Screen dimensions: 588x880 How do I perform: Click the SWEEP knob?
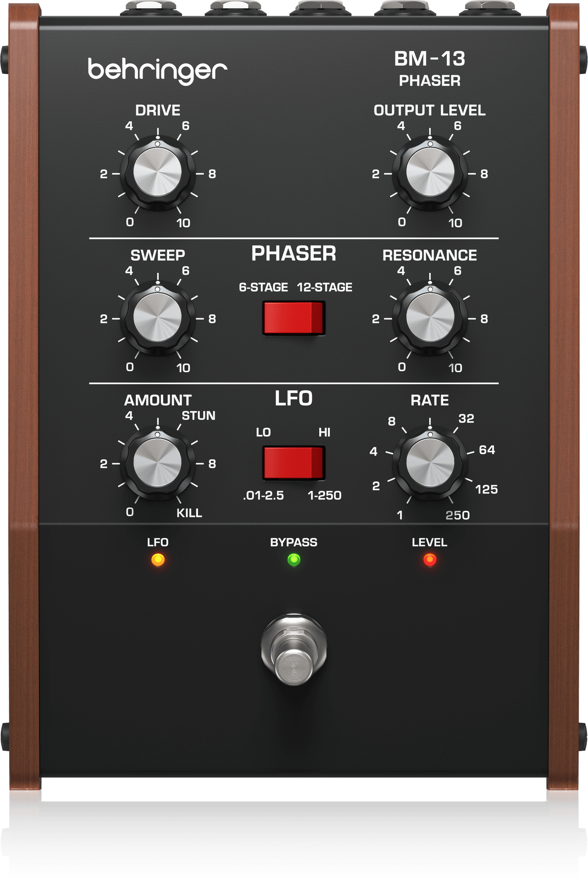tap(157, 317)
